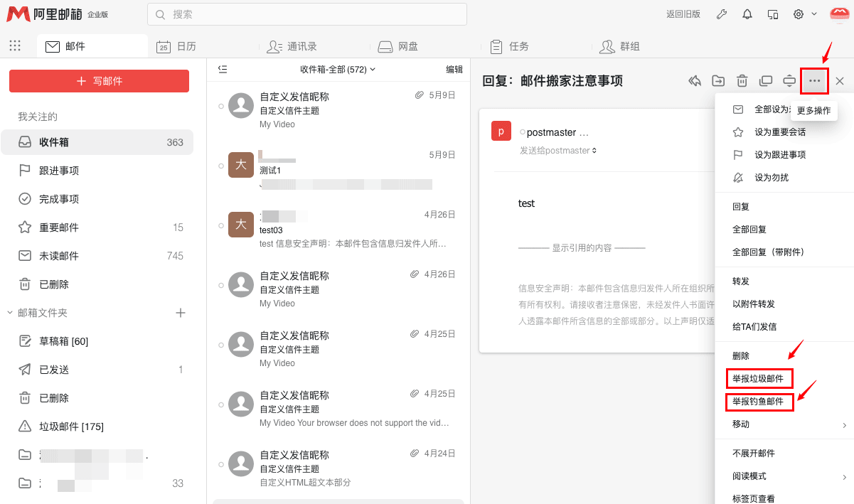This screenshot has width=854, height=504.
Task: Select 举报垃圾邮件 from the menu
Action: click(759, 378)
